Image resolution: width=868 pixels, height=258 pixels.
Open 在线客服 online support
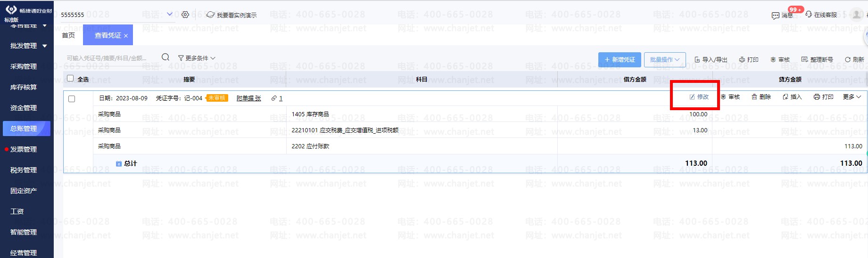point(821,15)
